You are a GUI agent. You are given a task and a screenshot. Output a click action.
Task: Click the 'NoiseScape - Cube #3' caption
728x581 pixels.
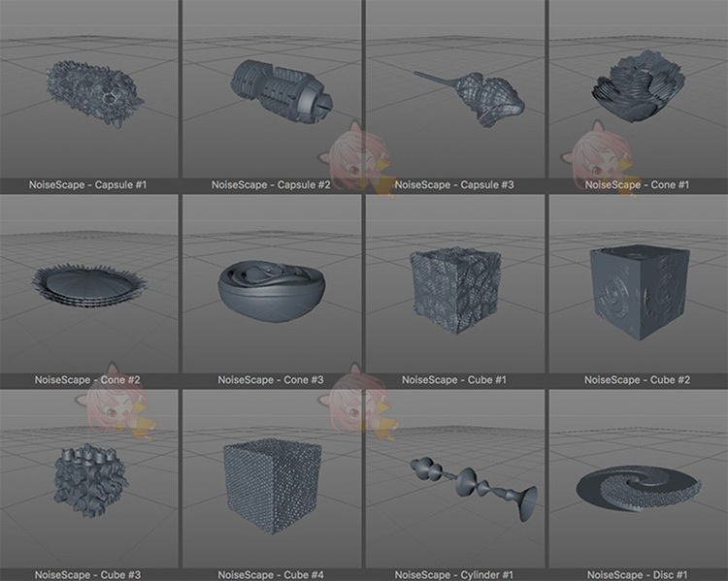pos(87,574)
